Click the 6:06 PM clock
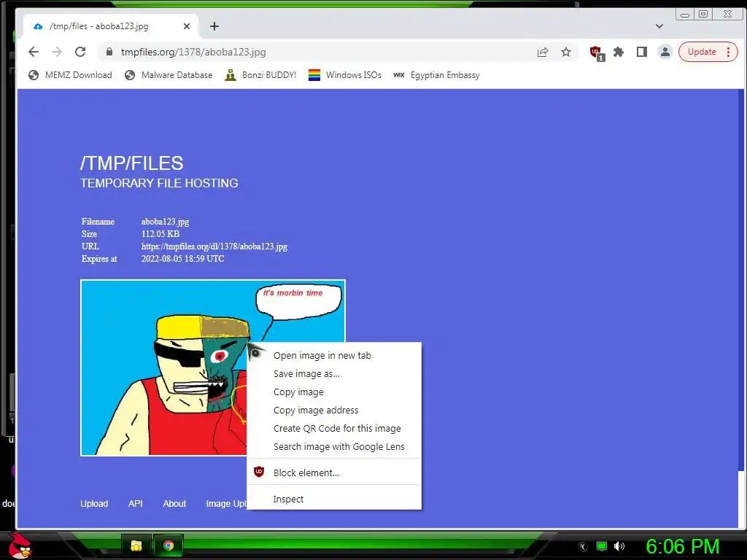747x560 pixels. tap(683, 547)
